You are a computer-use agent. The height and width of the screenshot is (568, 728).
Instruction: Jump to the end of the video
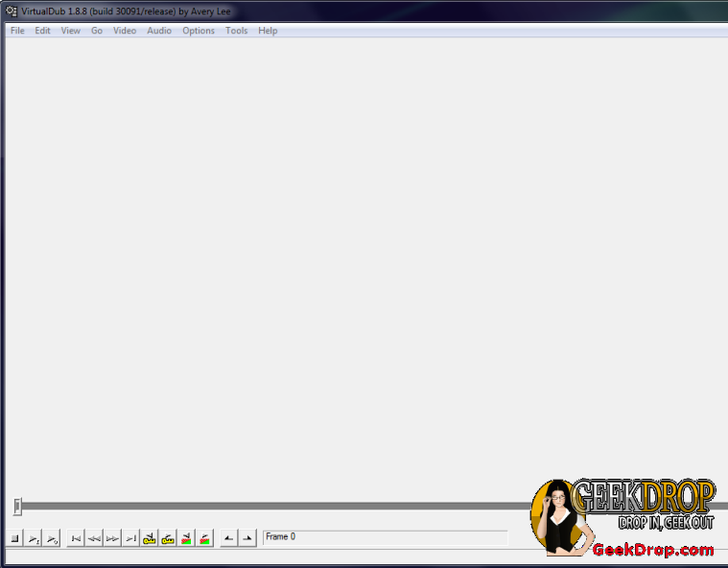tap(130, 539)
